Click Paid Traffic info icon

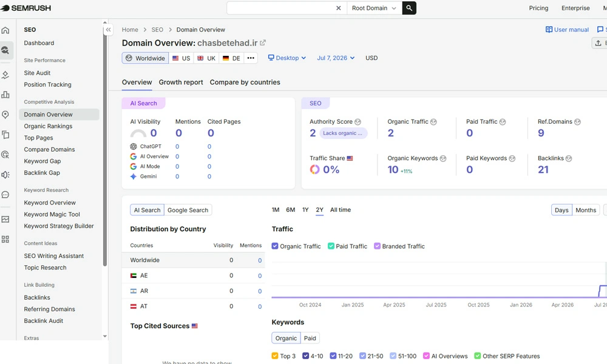[x=503, y=122]
